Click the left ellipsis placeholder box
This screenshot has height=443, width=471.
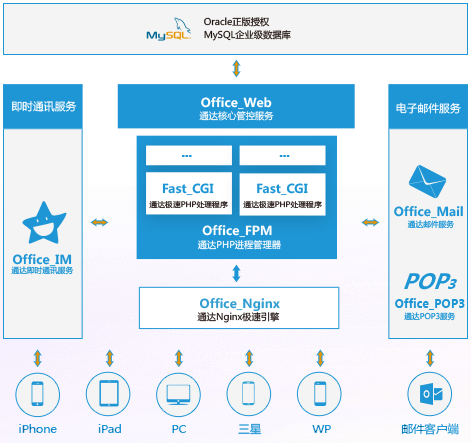tap(189, 155)
